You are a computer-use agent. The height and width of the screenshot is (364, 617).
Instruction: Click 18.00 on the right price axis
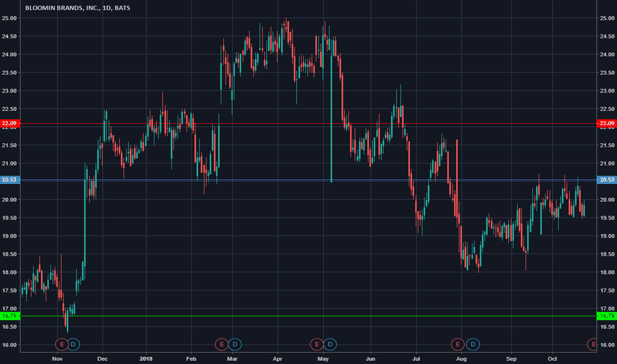tap(607, 272)
